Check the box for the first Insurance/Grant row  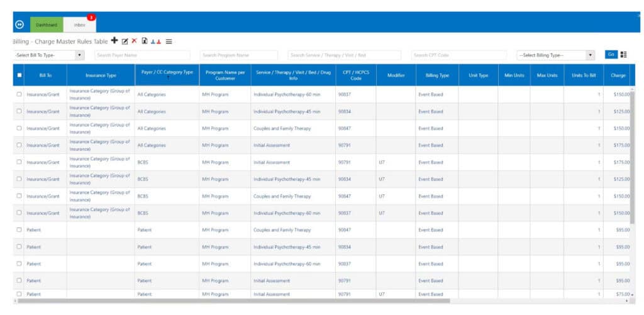click(x=19, y=94)
